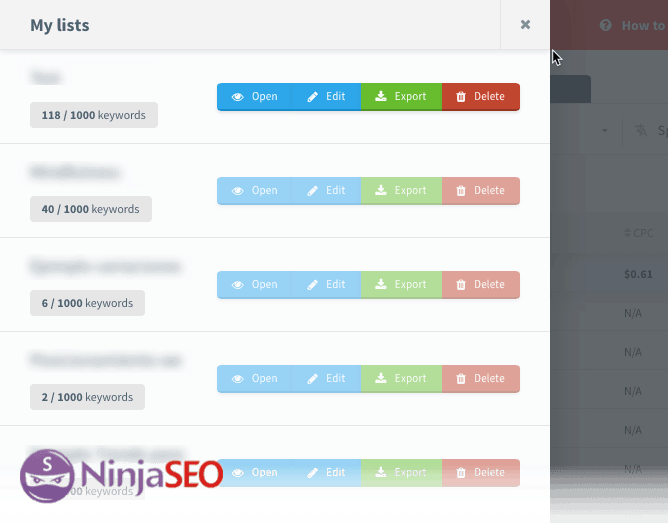Edit the list with 40 keywords

click(x=326, y=191)
